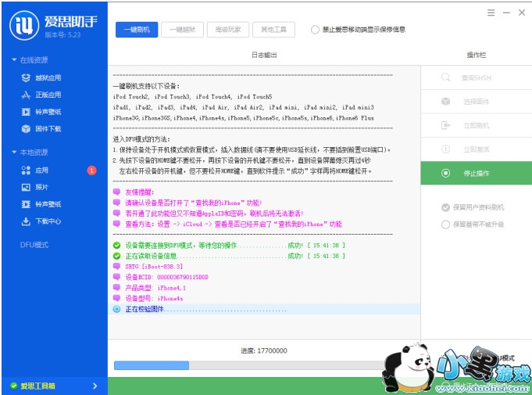Click the 立即激活 button label
The image size is (532, 395).
pos(477,149)
